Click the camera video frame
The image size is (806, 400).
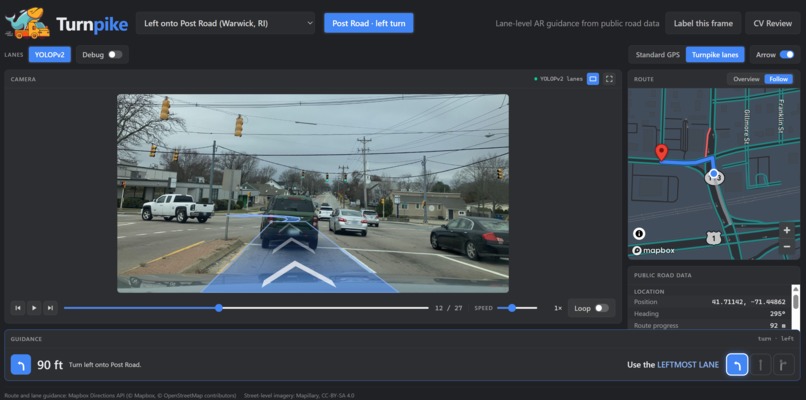313,193
